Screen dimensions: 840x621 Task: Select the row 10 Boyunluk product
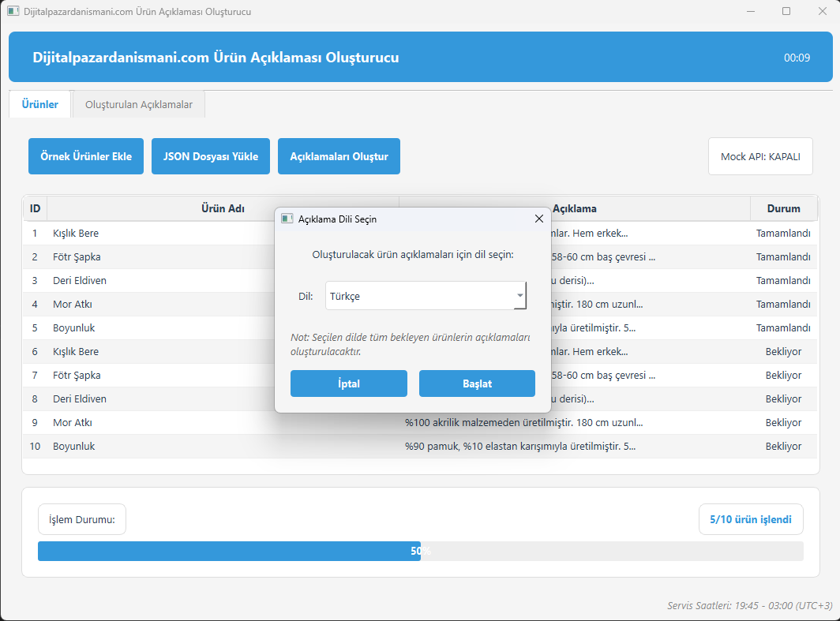point(420,446)
